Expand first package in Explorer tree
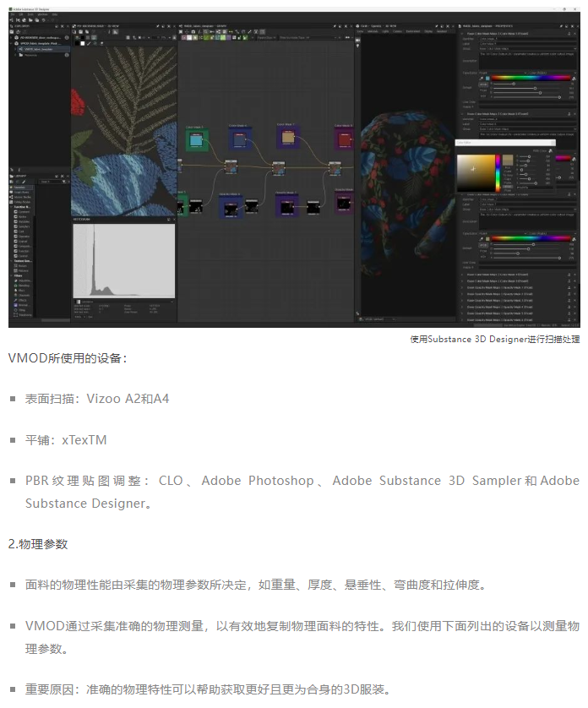The image size is (588, 708). (x=11, y=38)
